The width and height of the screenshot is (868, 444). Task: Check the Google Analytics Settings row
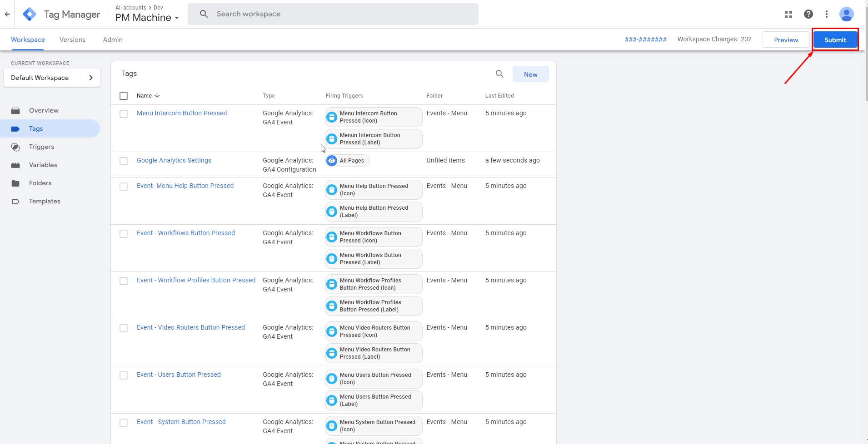(124, 161)
